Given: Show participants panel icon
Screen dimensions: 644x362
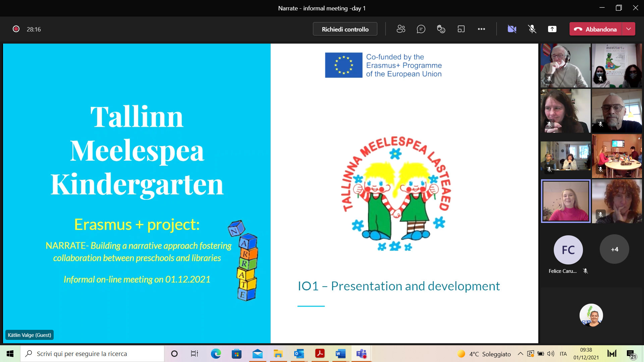Looking at the screenshot, I should click(401, 29).
